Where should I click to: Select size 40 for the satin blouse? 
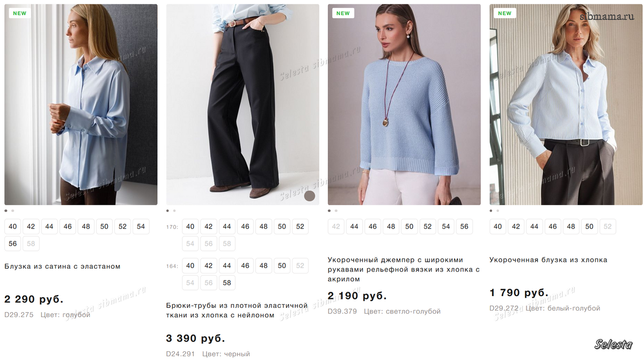point(13,226)
